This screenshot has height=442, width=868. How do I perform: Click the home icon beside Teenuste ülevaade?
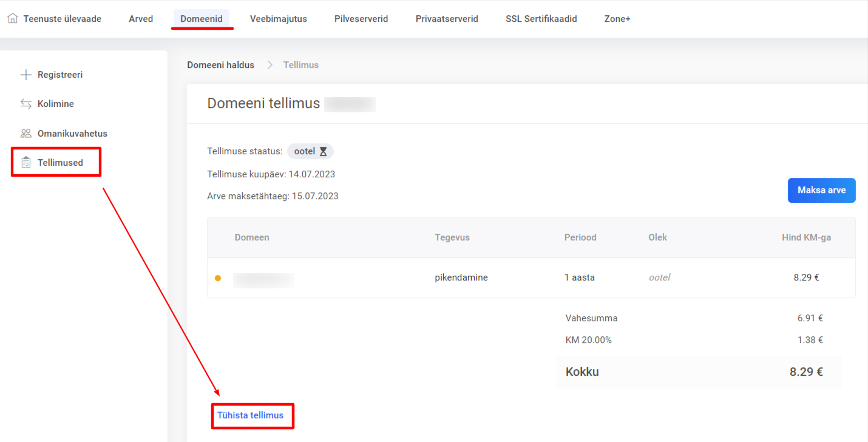13,19
